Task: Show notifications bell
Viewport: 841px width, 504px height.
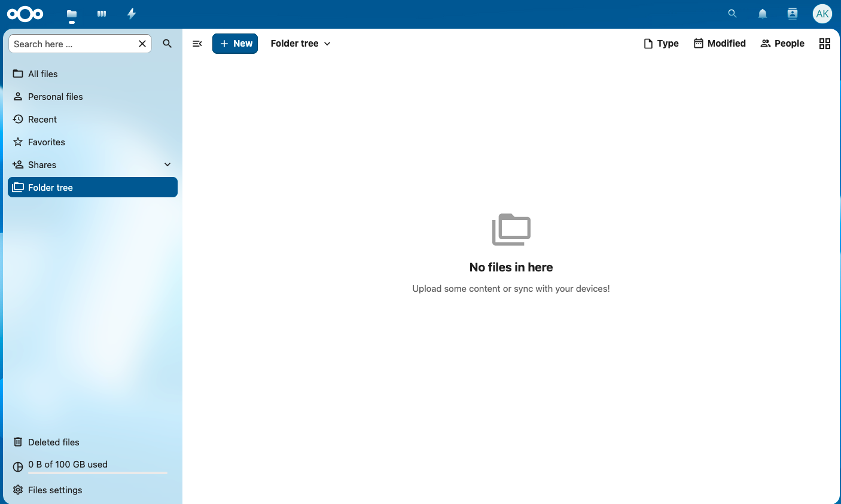Action: 763,14
